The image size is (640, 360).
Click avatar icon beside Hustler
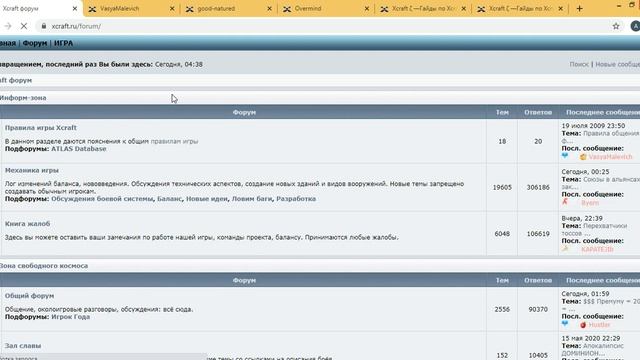[583, 325]
